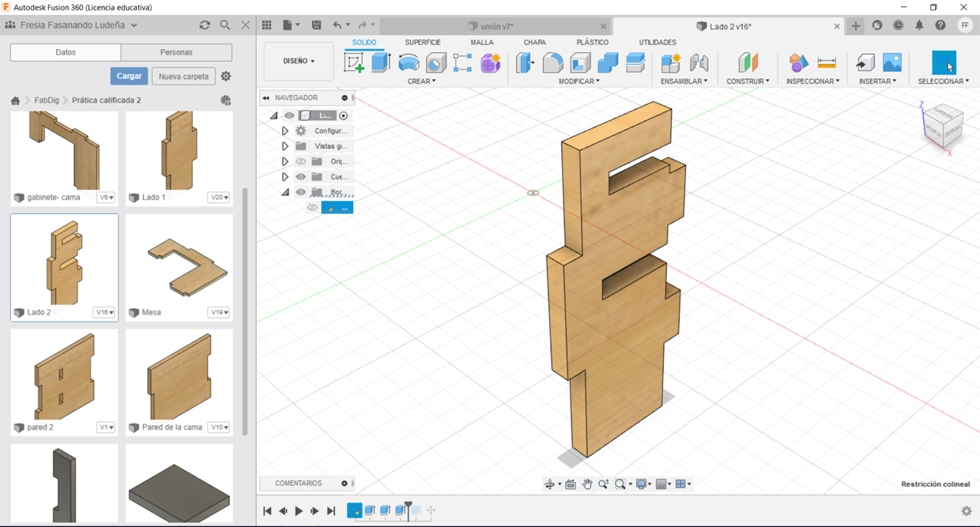Image resolution: width=980 pixels, height=527 pixels.
Task: Select the Press Pull modify tool
Action: click(x=525, y=62)
